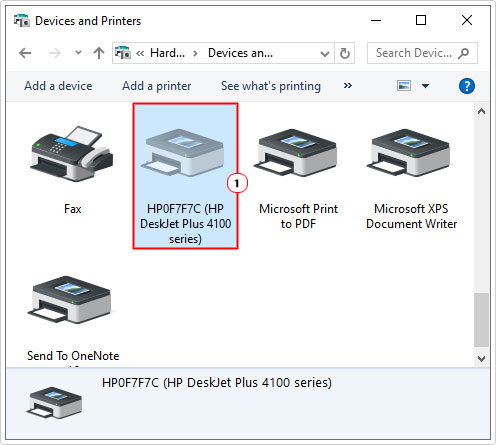The width and height of the screenshot is (496, 445).
Task: Select the Microsoft Print to PDF printer icon
Action: 296,153
